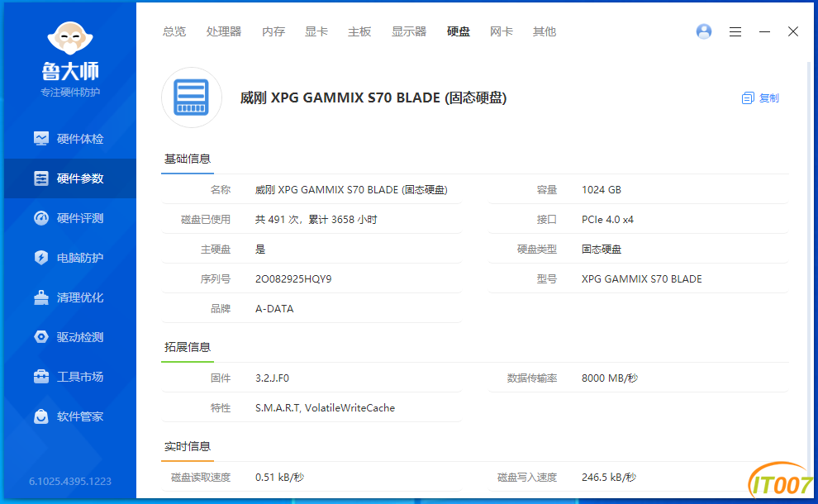Open 驱动检测 driver check section
818x504 pixels.
pyautogui.click(x=69, y=337)
